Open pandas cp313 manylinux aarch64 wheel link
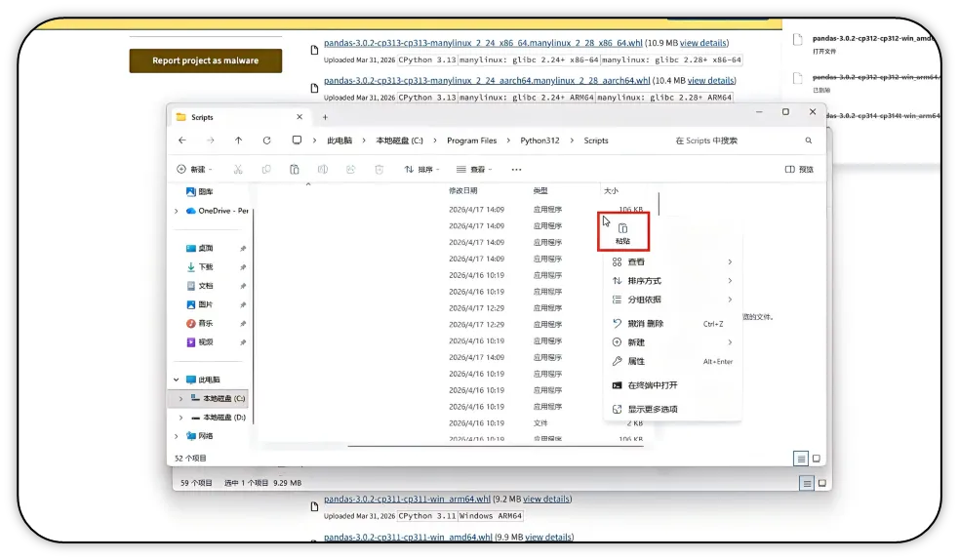Viewport: 959px width, 560px height. click(x=487, y=81)
